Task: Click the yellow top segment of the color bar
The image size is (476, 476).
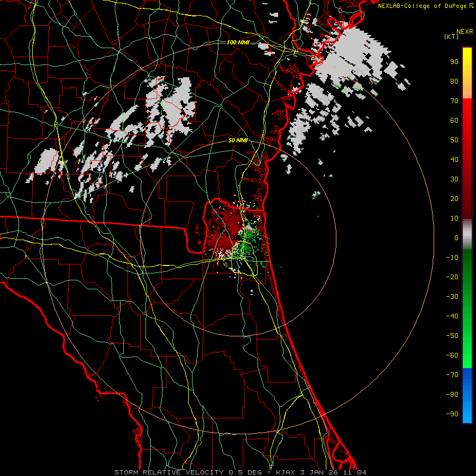Action: 467,73
